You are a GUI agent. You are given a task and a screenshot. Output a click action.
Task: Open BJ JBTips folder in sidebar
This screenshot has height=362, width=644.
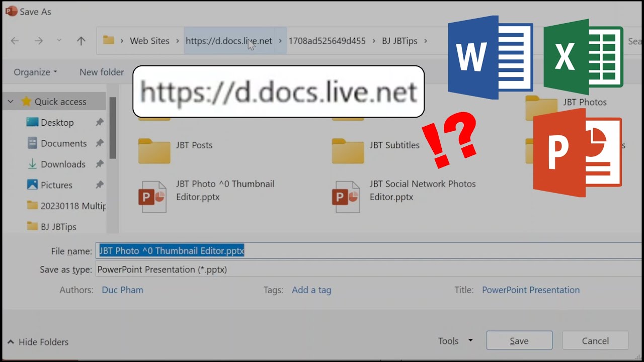click(x=58, y=227)
